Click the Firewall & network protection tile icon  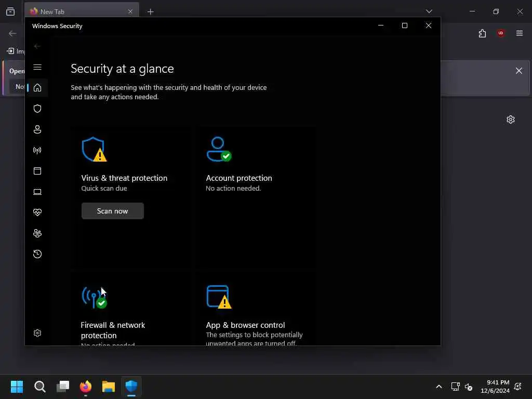tap(95, 297)
